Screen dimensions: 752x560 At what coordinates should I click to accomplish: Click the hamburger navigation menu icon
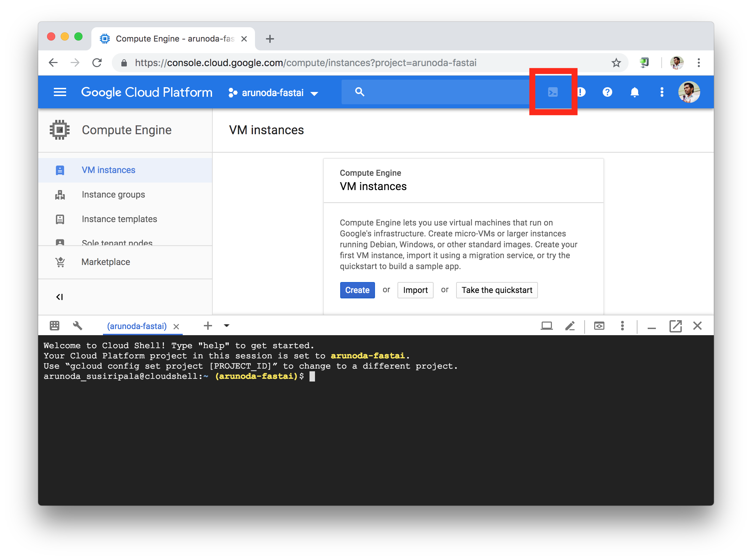[x=59, y=92]
